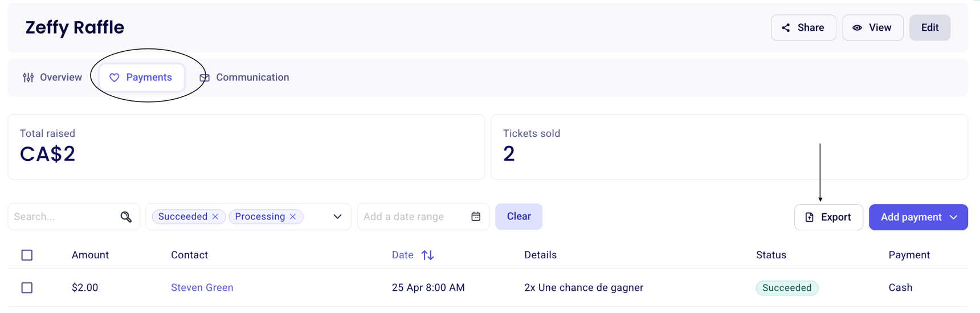
Task: Expand the status filter dropdown chevron
Action: (337, 217)
